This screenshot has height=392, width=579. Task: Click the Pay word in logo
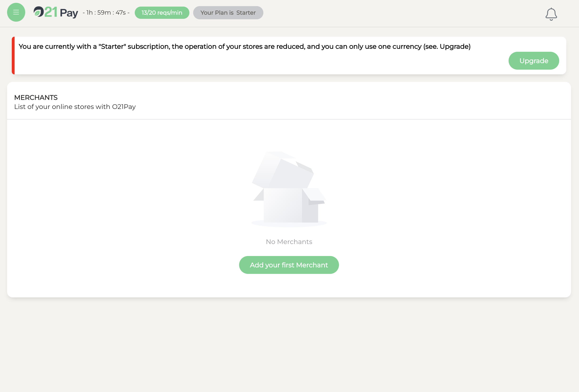[x=69, y=13]
